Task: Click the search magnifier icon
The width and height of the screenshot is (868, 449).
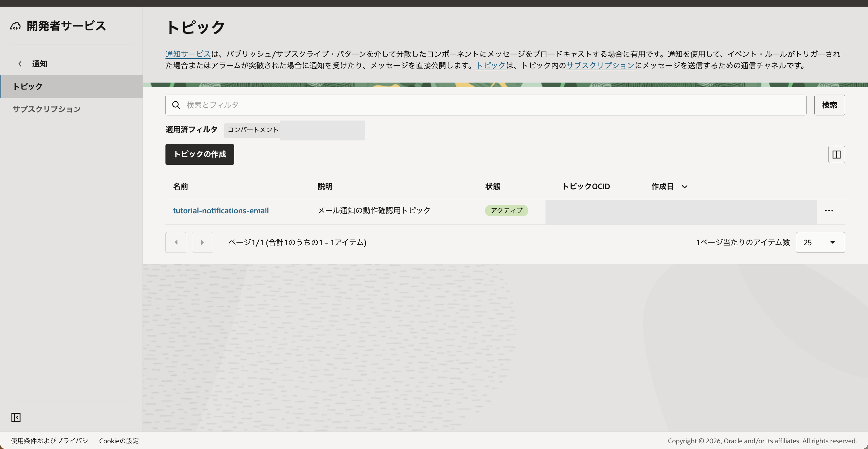Action: tap(176, 105)
